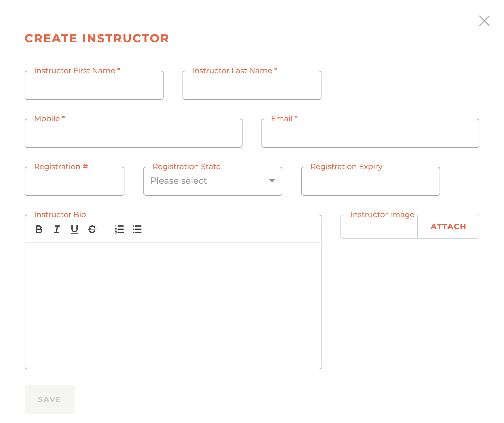
Task: Click the ATTACH button
Action: pyautogui.click(x=448, y=227)
